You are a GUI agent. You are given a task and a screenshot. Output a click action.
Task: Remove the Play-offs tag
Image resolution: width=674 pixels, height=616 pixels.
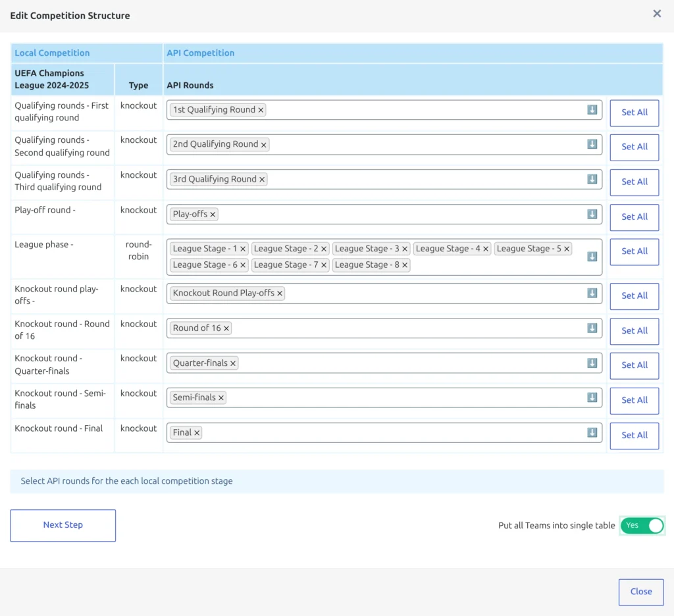(x=213, y=215)
